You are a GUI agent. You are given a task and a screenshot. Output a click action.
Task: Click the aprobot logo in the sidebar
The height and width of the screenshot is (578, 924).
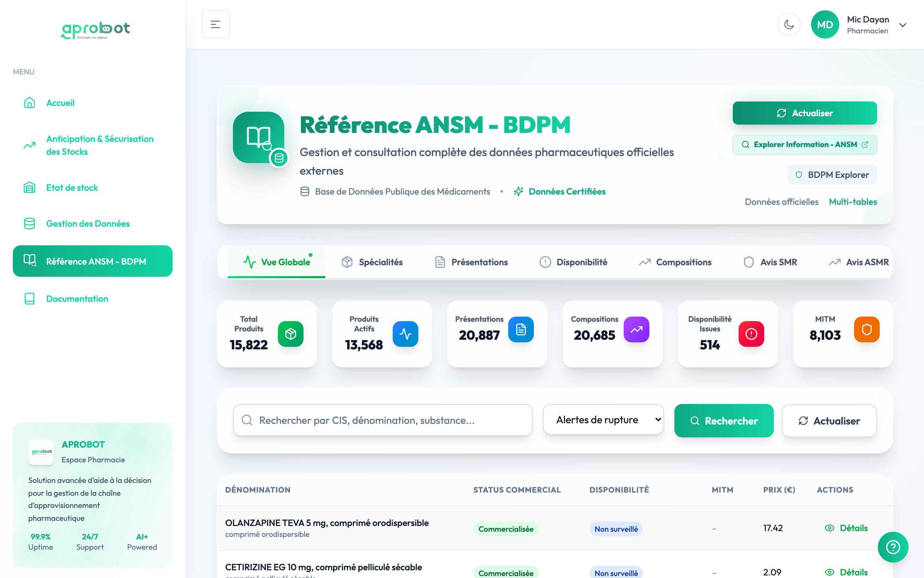(96, 30)
